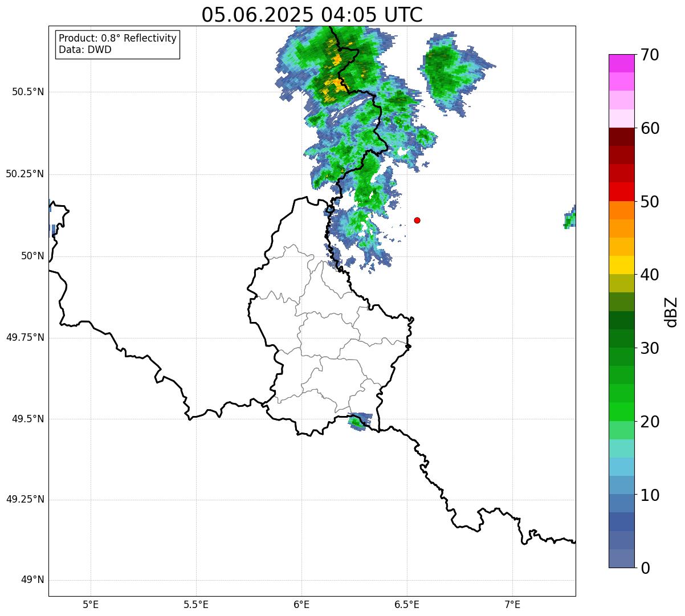Select the 0 dBZ colorbar tick label
The image size is (685, 616).
point(645,568)
